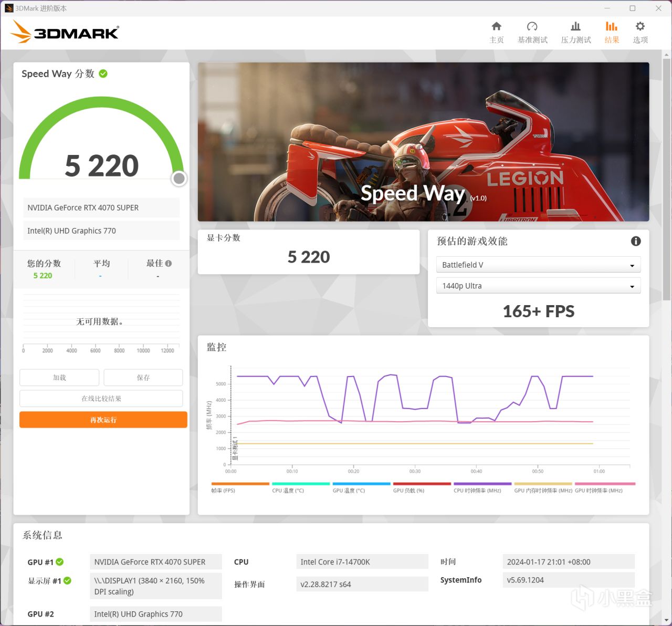The height and width of the screenshot is (626, 672).
Task: Click the 平均 average score label
Action: click(x=102, y=264)
